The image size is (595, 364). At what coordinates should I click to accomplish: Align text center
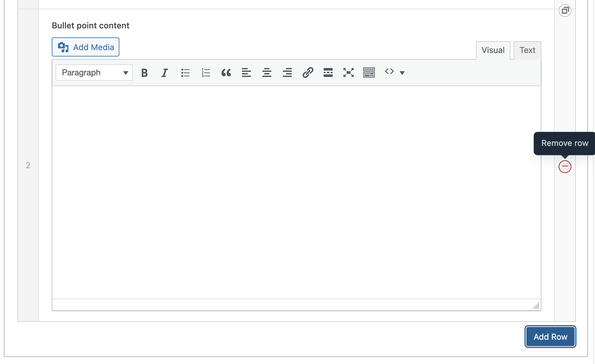pos(267,73)
